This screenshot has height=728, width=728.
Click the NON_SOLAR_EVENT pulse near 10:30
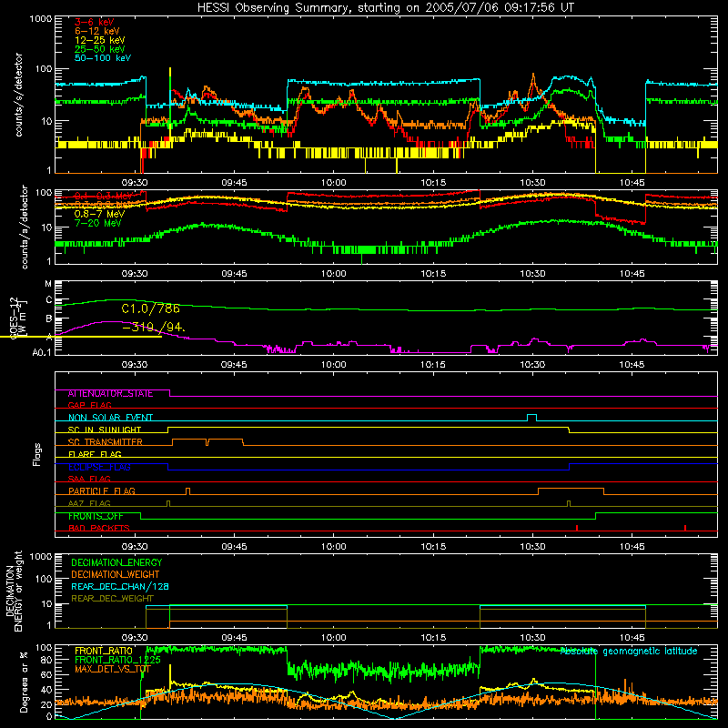[532, 418]
